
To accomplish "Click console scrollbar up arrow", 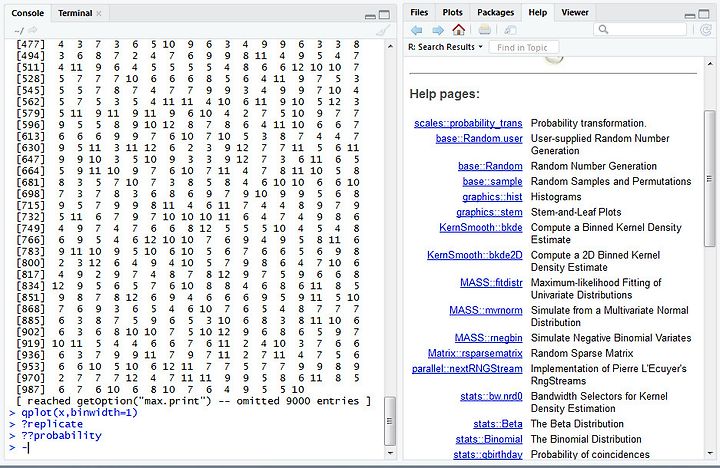I will (390, 46).
